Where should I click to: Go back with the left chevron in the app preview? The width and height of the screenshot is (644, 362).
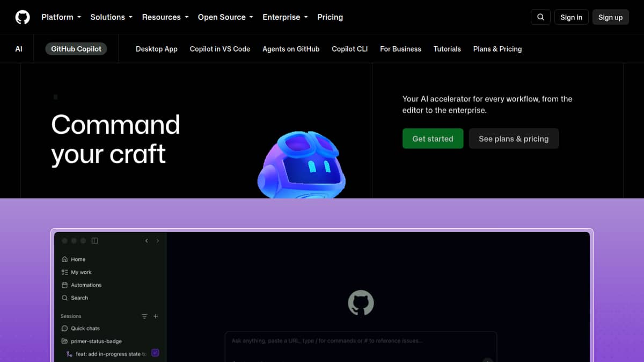click(x=147, y=241)
